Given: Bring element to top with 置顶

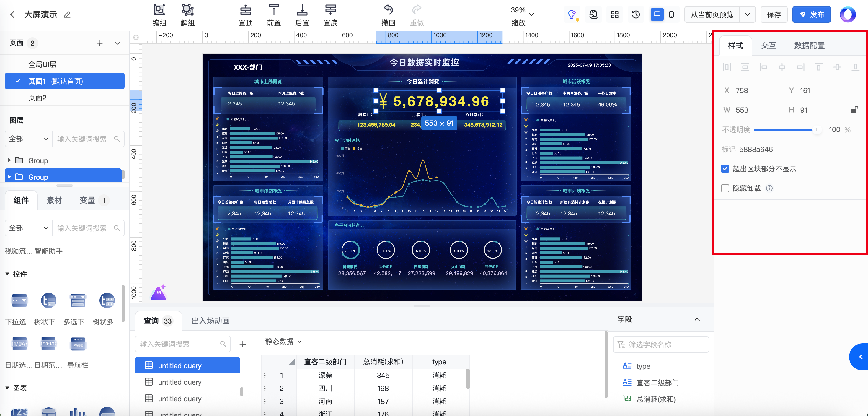Looking at the screenshot, I should (245, 10).
